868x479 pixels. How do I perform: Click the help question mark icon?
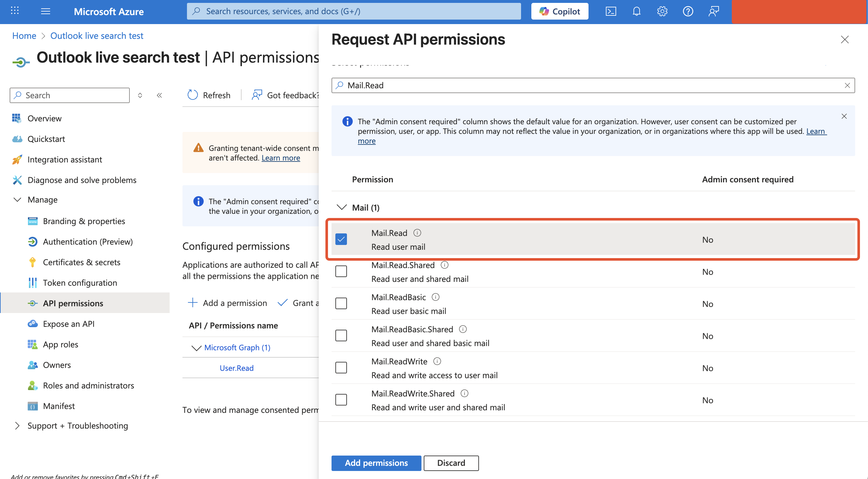point(688,12)
